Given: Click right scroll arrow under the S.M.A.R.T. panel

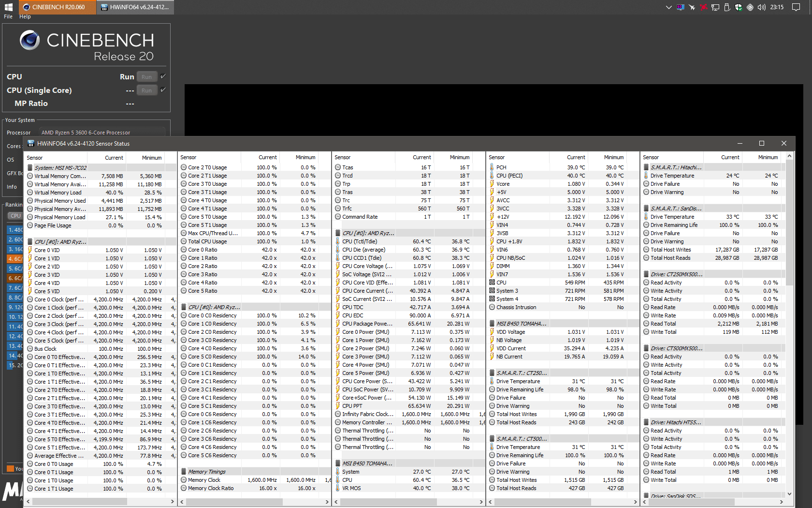Looking at the screenshot, I should pos(781,502).
